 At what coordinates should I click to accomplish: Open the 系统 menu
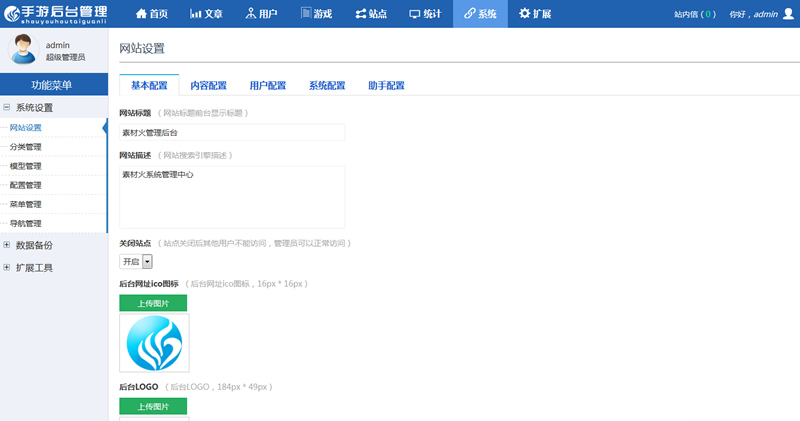point(480,14)
